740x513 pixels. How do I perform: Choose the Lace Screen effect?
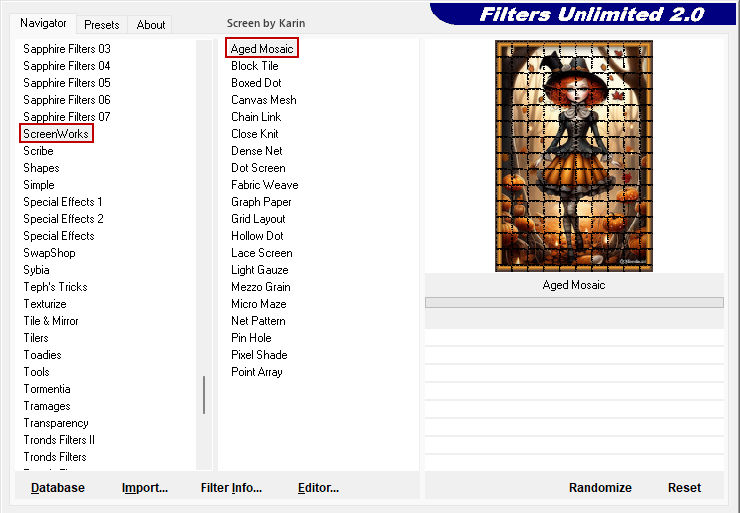tap(262, 253)
